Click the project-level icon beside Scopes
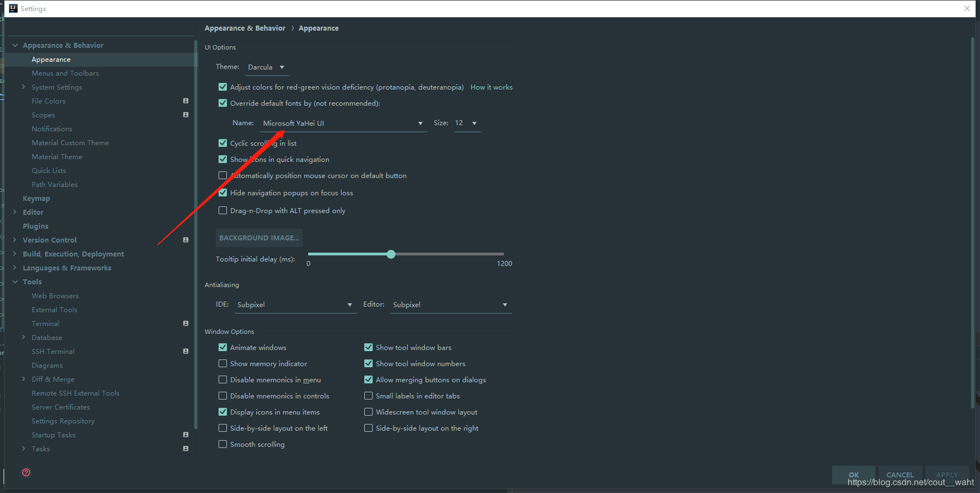 click(186, 115)
